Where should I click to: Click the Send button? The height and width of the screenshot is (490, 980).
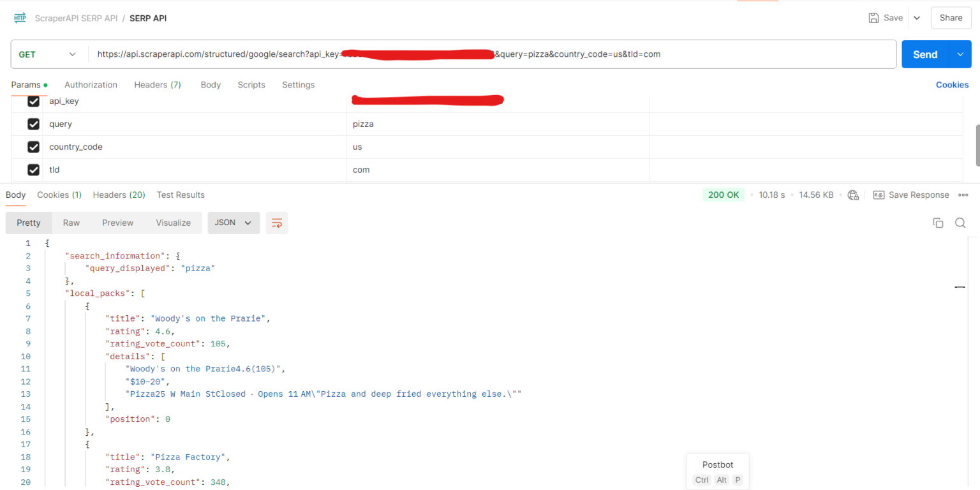pos(924,54)
